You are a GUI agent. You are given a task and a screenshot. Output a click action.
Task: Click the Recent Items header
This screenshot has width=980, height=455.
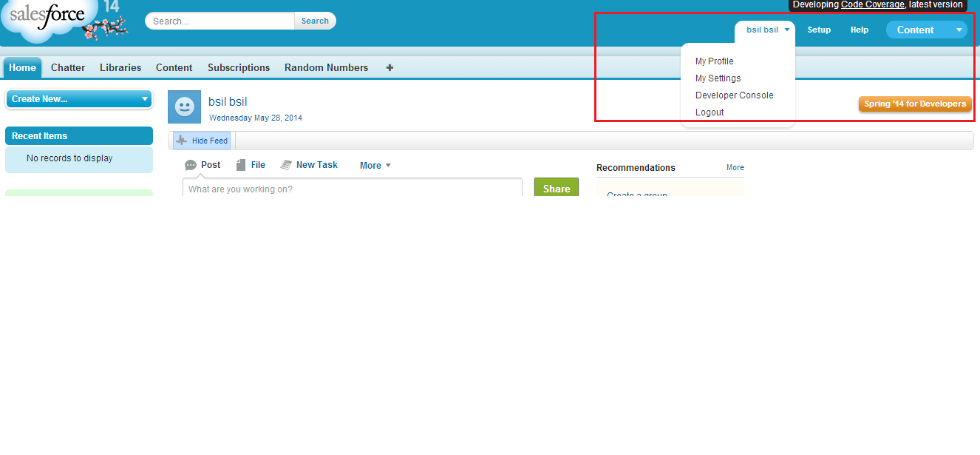(79, 136)
